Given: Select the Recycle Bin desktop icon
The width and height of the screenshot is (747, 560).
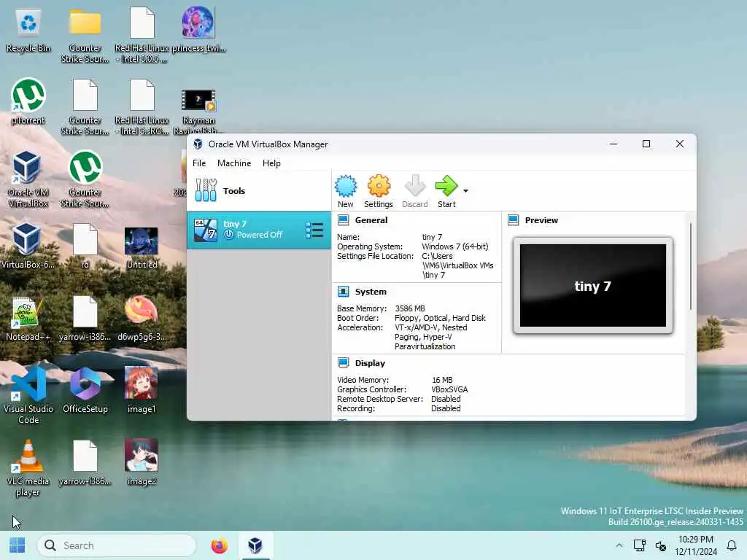Looking at the screenshot, I should click(28, 31).
